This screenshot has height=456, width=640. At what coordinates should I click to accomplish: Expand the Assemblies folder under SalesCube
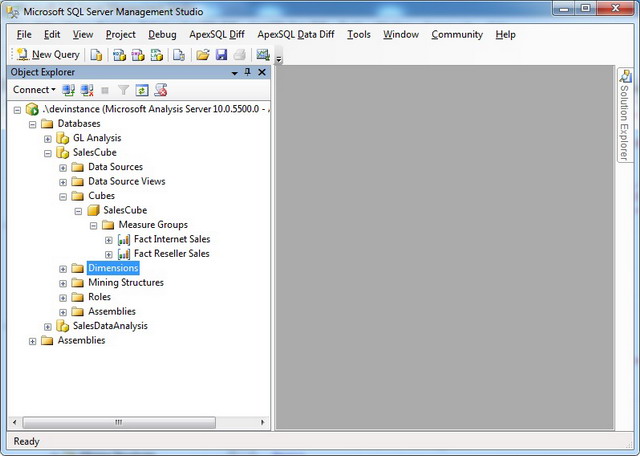tap(63, 312)
